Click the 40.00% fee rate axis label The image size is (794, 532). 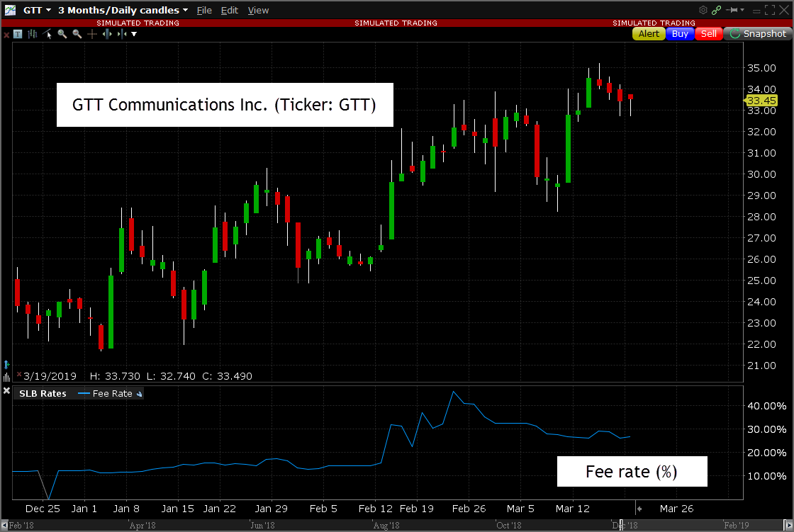click(766, 406)
